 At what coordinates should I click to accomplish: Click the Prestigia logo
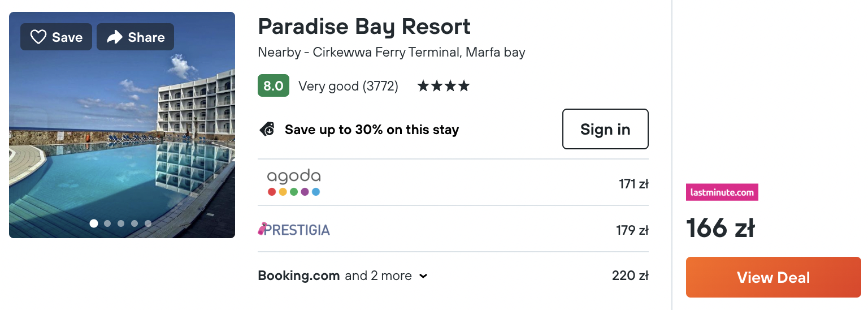point(294,229)
